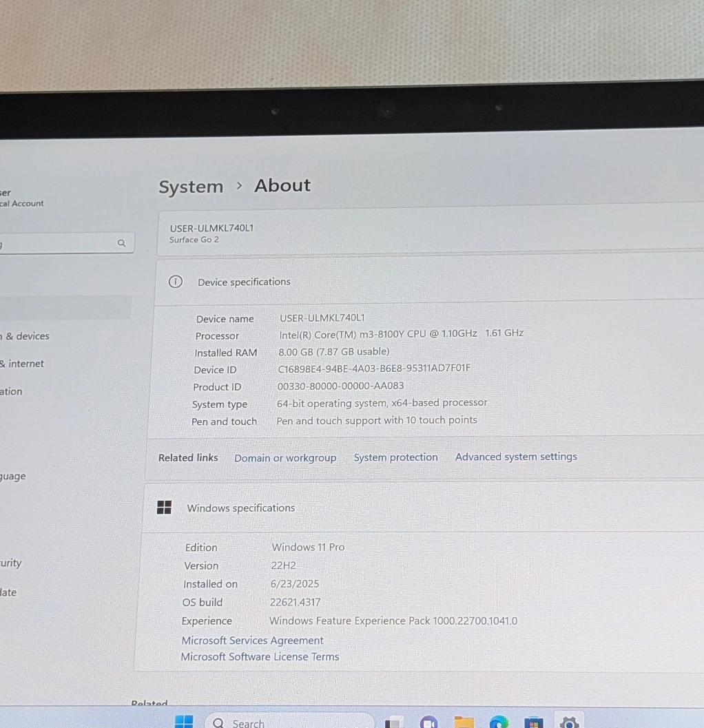Image resolution: width=704 pixels, height=728 pixels.
Task: Click the Processor value Intel Core m3-8100Y
Action: tap(401, 334)
